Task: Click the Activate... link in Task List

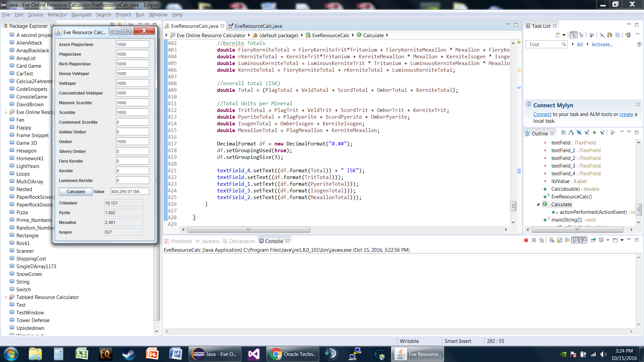Action: pos(602,44)
